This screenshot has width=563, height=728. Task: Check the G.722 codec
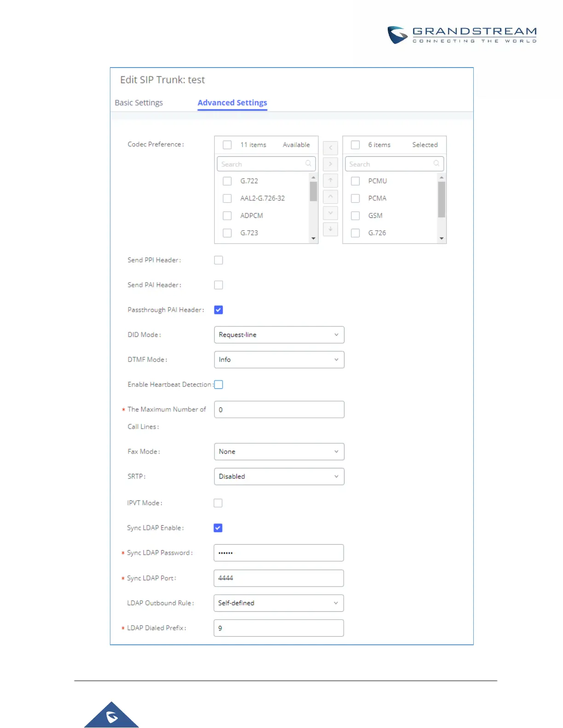[227, 181]
